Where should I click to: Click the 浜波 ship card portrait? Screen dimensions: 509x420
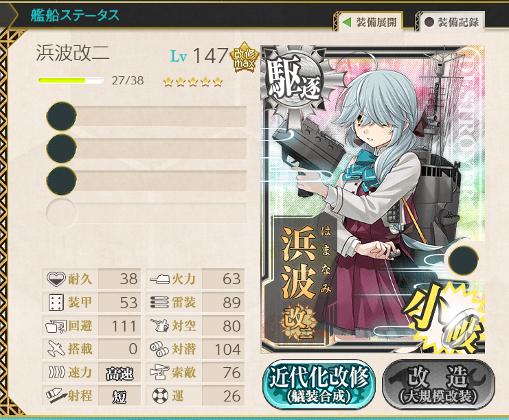pos(373,199)
